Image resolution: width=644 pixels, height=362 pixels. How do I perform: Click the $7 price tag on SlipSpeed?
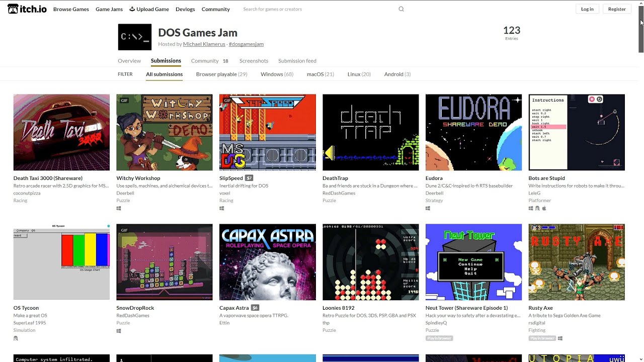click(x=249, y=178)
